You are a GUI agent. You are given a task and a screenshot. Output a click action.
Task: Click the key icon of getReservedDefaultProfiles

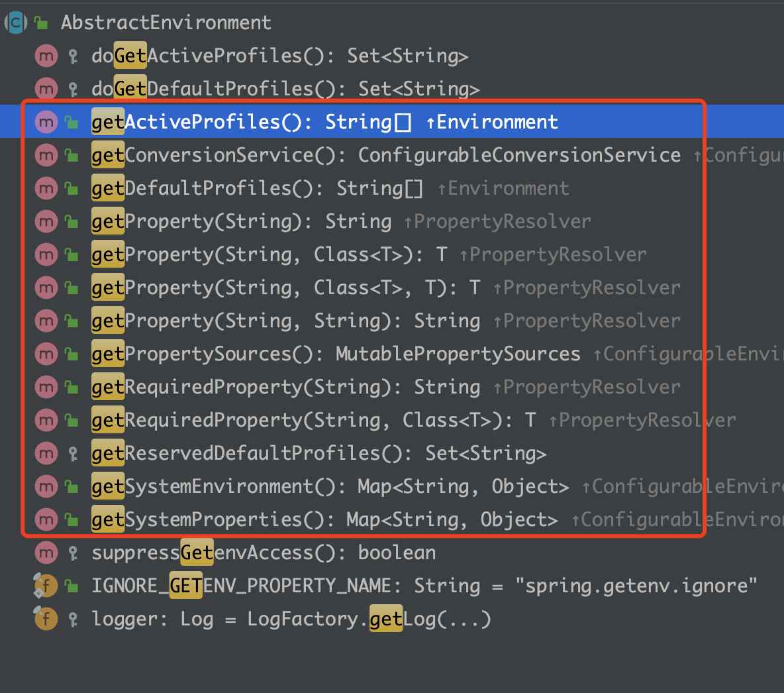coord(73,454)
